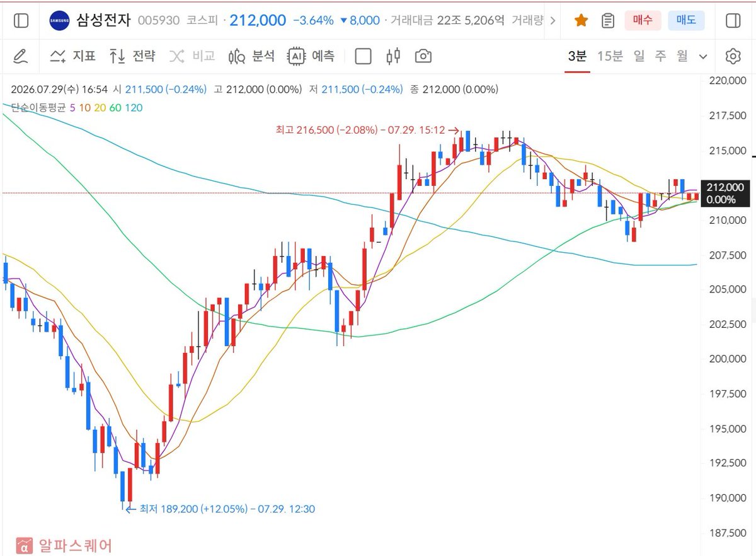
Task: Click the 212,000 current price in header
Action: coord(258,20)
